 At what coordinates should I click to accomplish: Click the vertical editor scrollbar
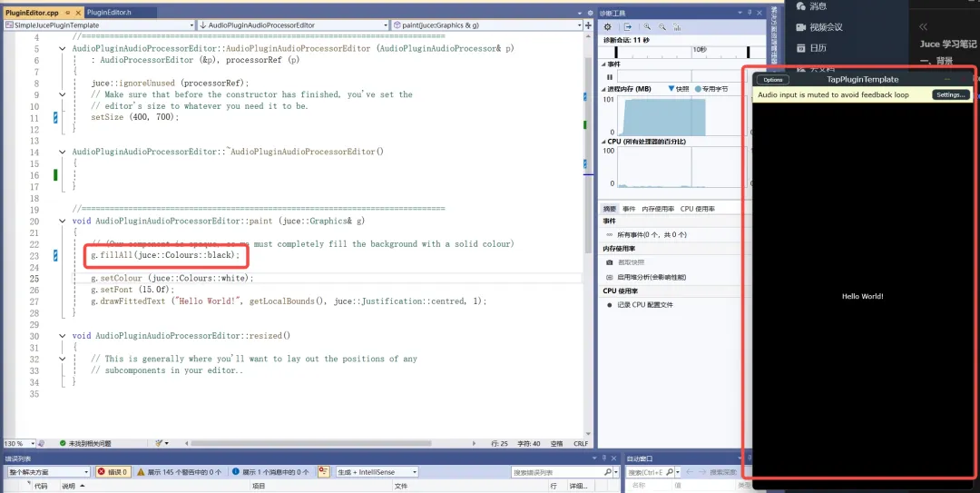pyautogui.click(x=587, y=155)
